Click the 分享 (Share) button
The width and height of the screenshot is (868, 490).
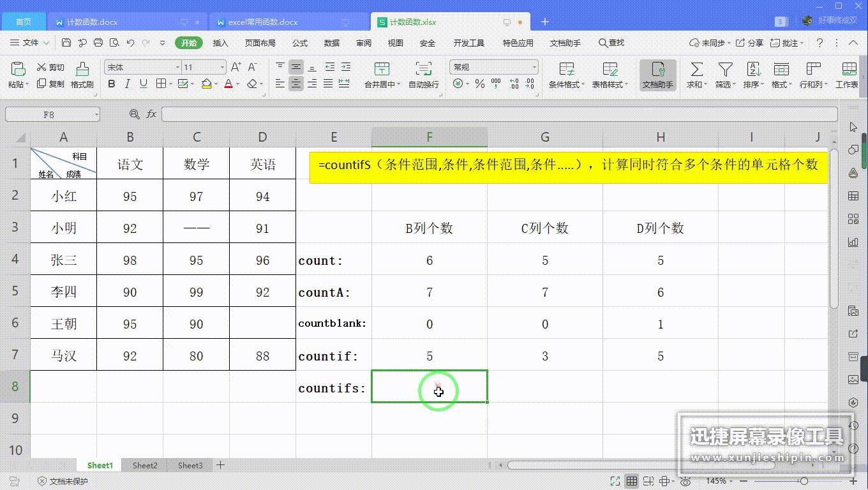750,43
